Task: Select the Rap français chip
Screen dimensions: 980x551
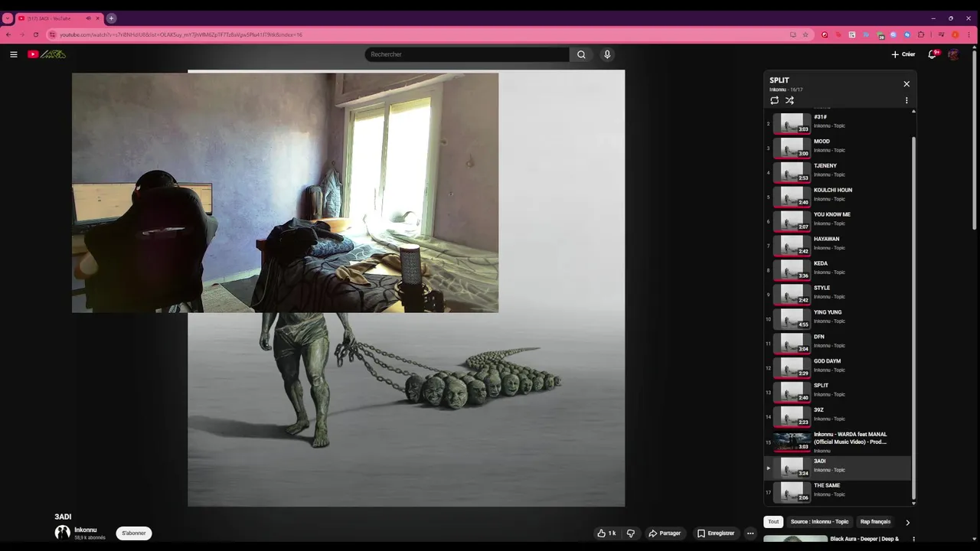Action: [x=875, y=522]
